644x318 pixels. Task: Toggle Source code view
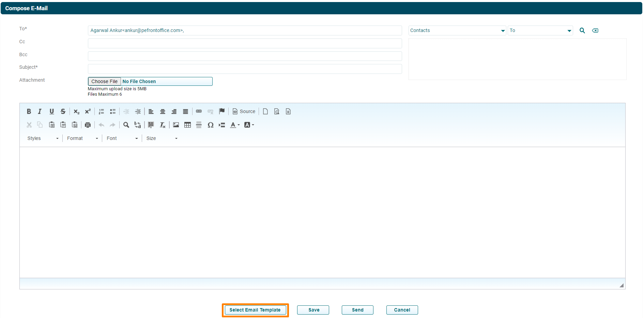(x=244, y=111)
